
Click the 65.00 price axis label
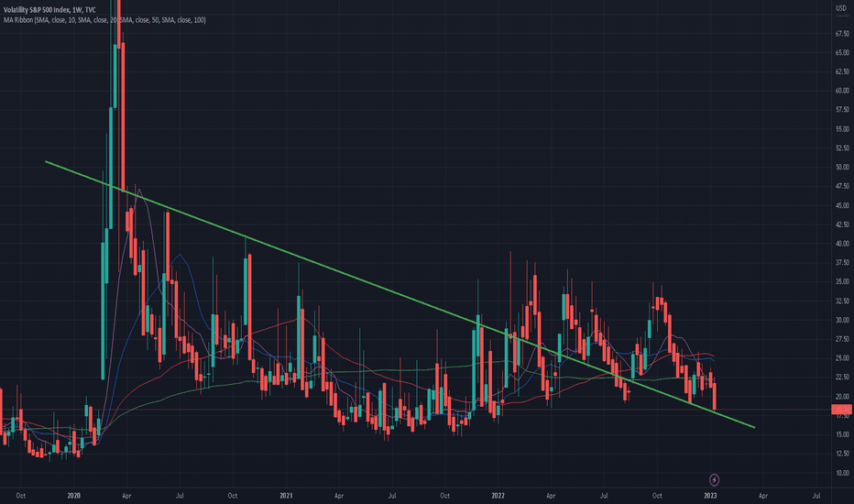pyautogui.click(x=842, y=53)
